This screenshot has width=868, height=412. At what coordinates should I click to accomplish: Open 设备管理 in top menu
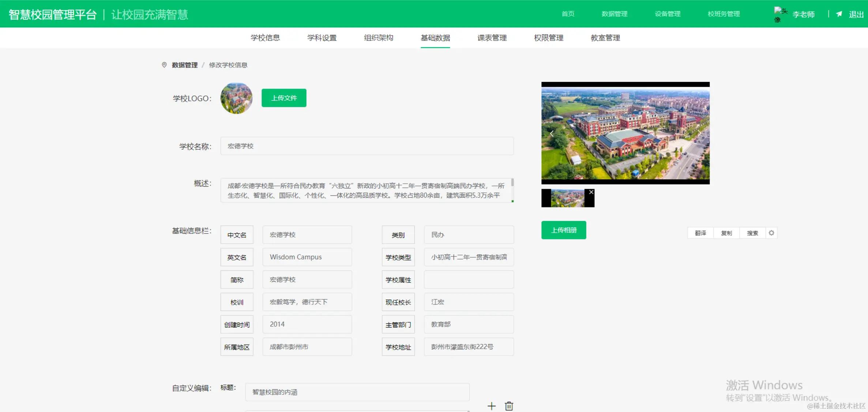[x=668, y=14]
